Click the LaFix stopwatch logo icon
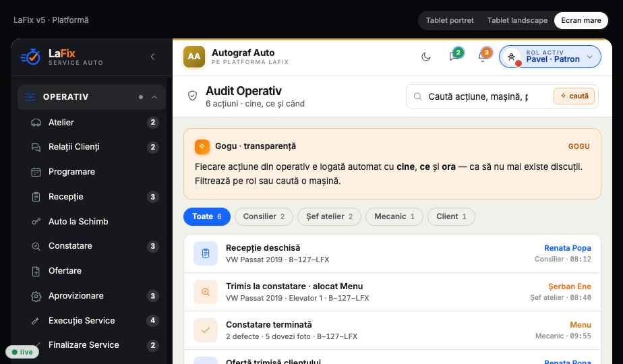Viewport: 623px width, 364px height. (x=30, y=57)
